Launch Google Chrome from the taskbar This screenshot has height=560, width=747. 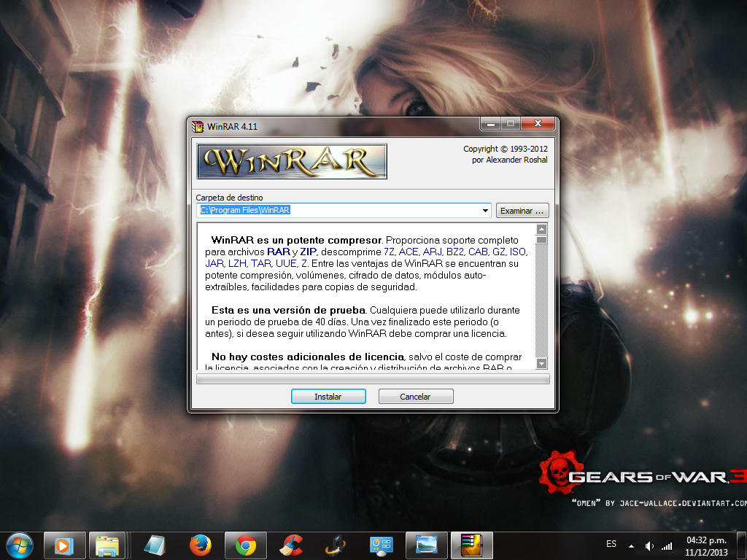point(245,545)
